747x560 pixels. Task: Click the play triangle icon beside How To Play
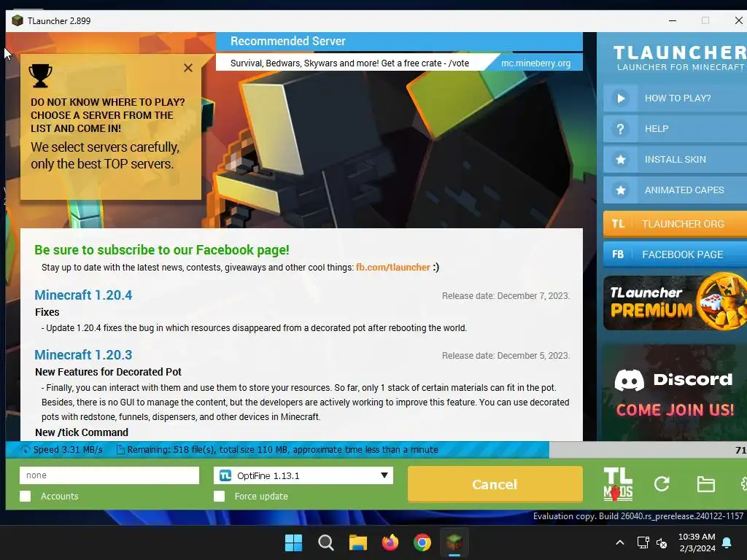point(621,98)
